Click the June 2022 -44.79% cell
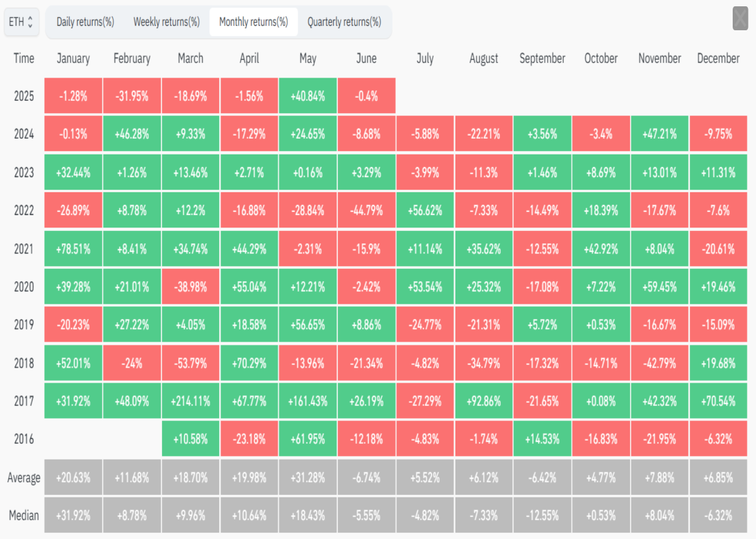Viewport: 756px width, 539px height. click(x=366, y=211)
